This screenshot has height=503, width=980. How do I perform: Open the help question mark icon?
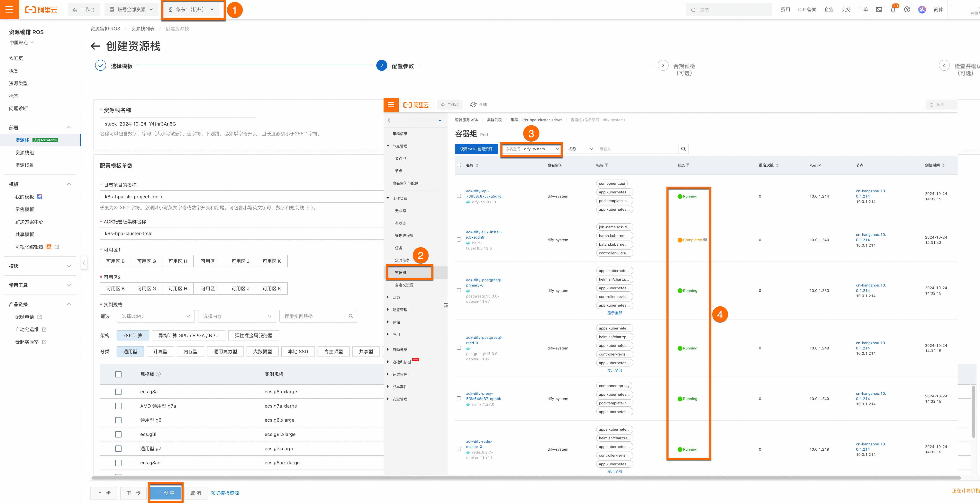907,10
